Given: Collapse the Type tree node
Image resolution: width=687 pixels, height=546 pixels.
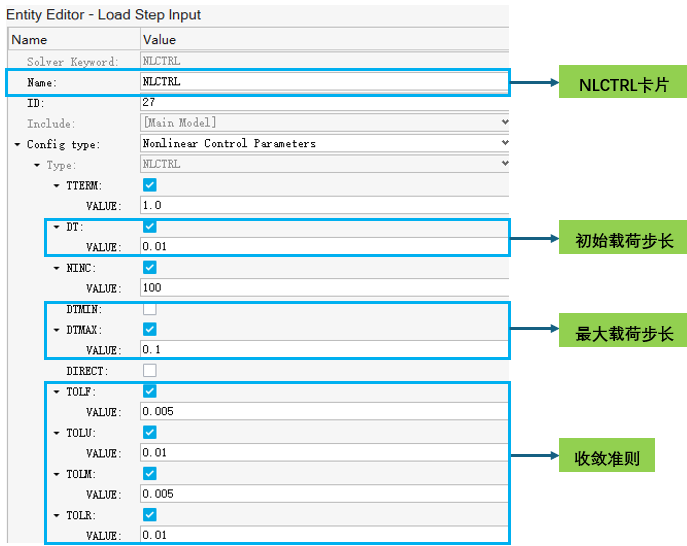Looking at the screenshot, I should click(37, 165).
